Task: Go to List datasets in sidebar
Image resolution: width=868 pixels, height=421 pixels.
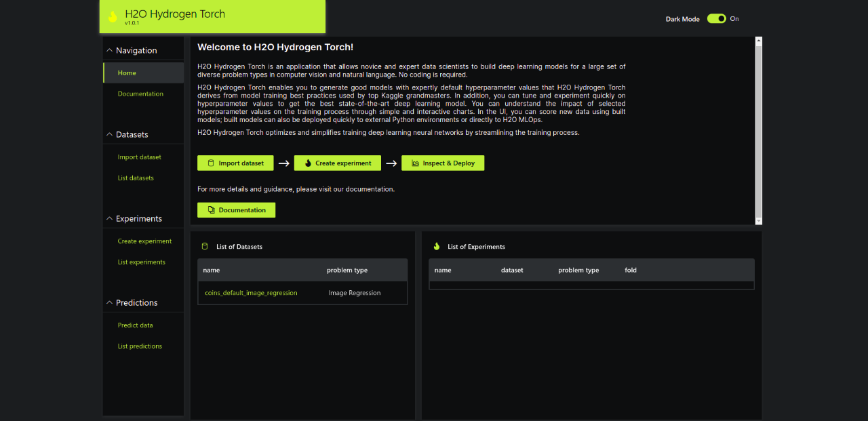Action: 136,178
